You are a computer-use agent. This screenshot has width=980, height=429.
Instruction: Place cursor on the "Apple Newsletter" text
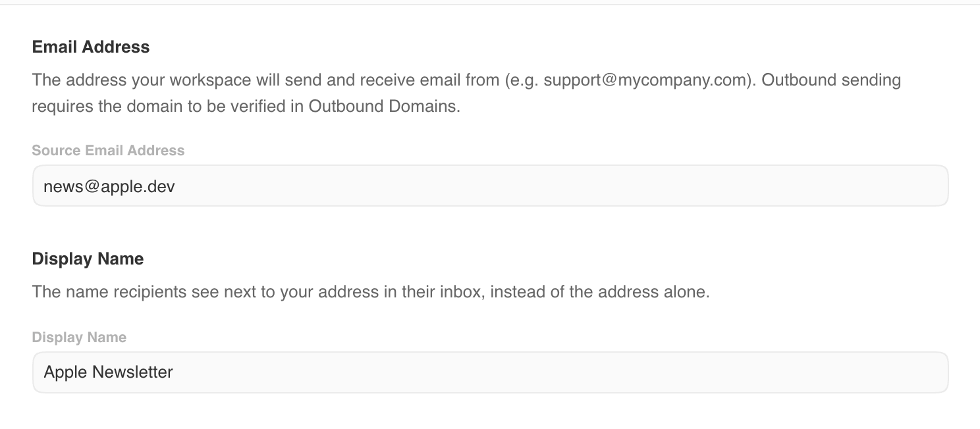[x=109, y=372]
